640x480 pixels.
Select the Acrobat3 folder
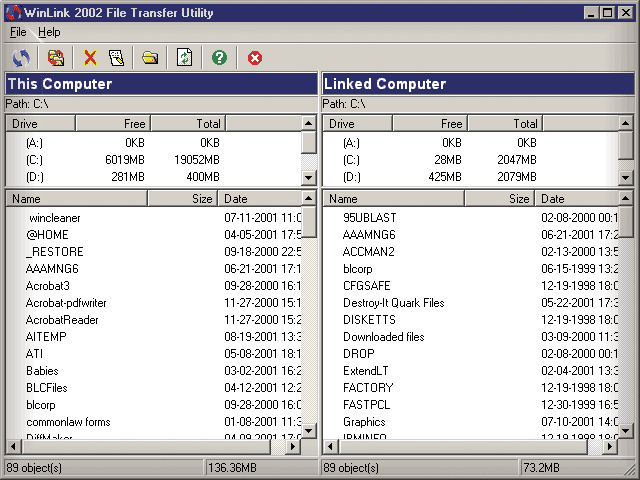(x=47, y=286)
